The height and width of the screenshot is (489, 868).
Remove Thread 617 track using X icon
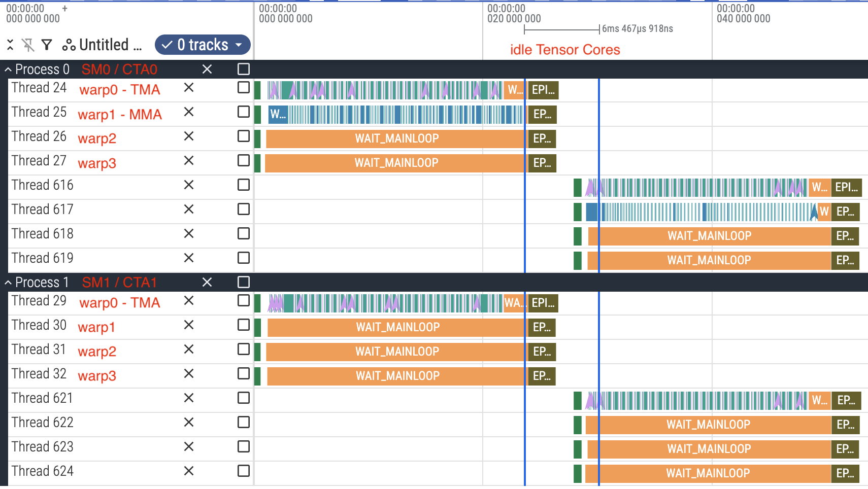click(189, 209)
